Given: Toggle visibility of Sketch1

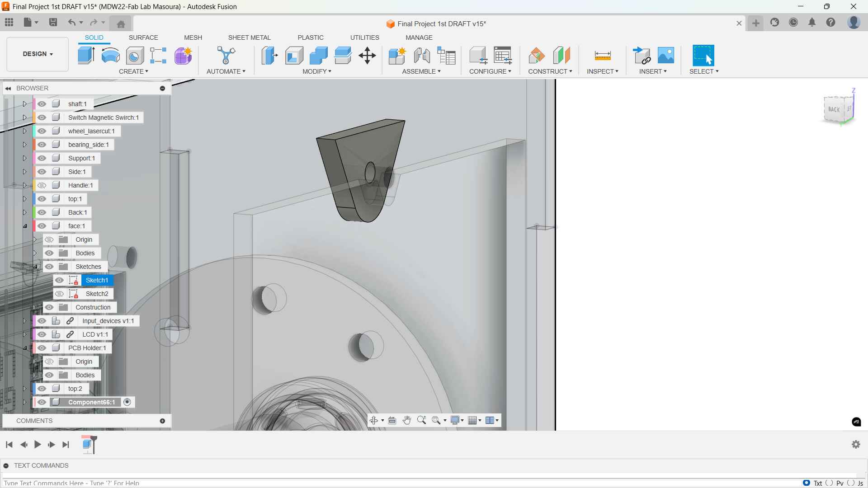Looking at the screenshot, I should [59, 280].
